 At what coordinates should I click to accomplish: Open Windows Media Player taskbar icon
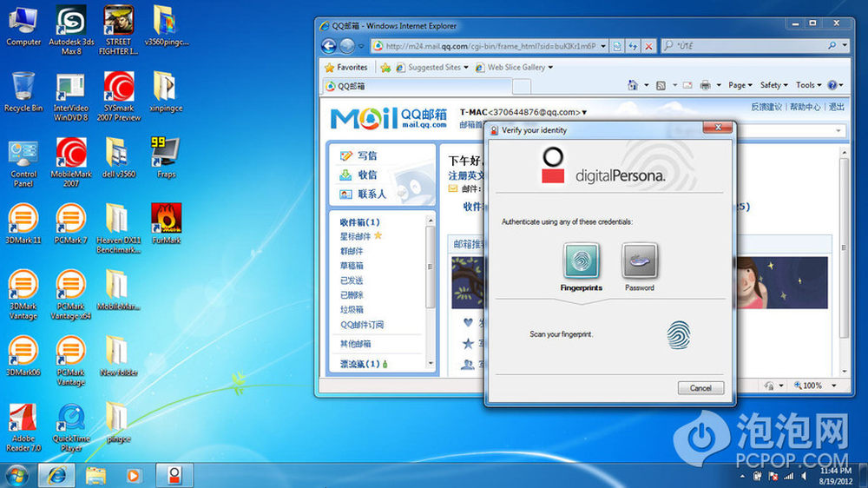[x=133, y=475]
